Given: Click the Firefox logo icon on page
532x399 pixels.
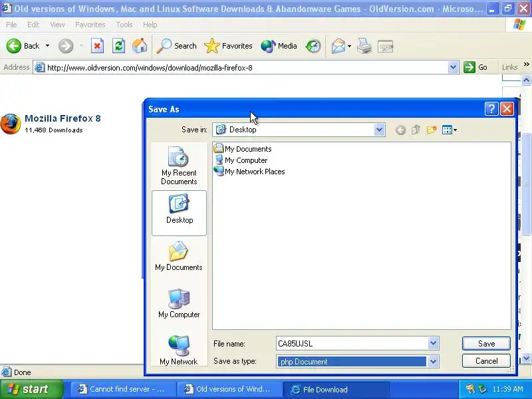Looking at the screenshot, I should point(10,124).
